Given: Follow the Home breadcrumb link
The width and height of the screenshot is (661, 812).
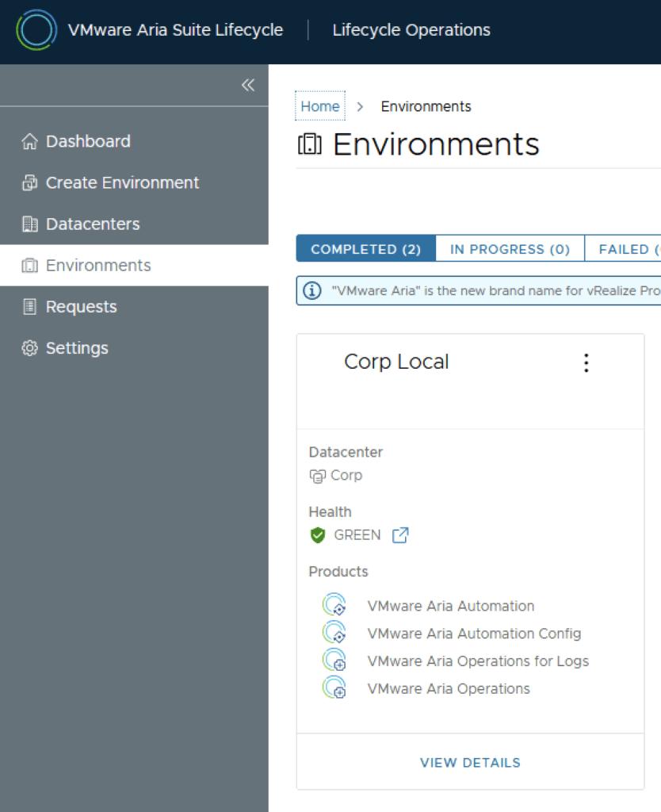Looking at the screenshot, I should point(320,106).
